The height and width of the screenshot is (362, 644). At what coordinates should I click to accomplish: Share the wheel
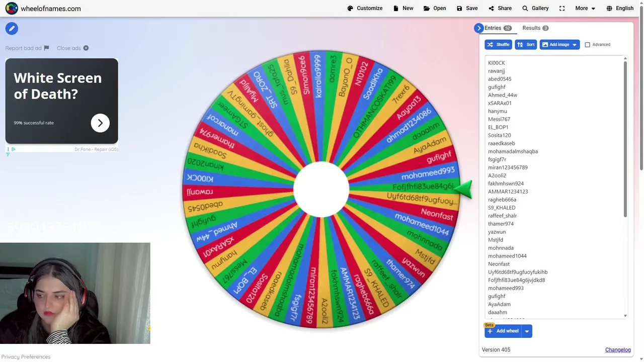point(500,9)
